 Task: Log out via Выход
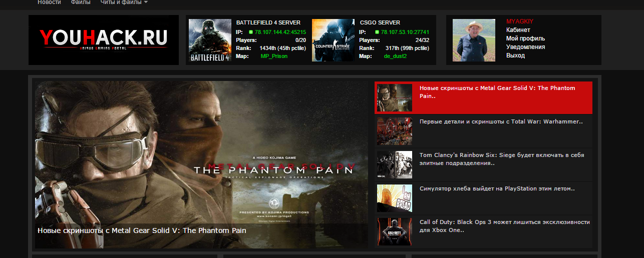[x=515, y=55]
